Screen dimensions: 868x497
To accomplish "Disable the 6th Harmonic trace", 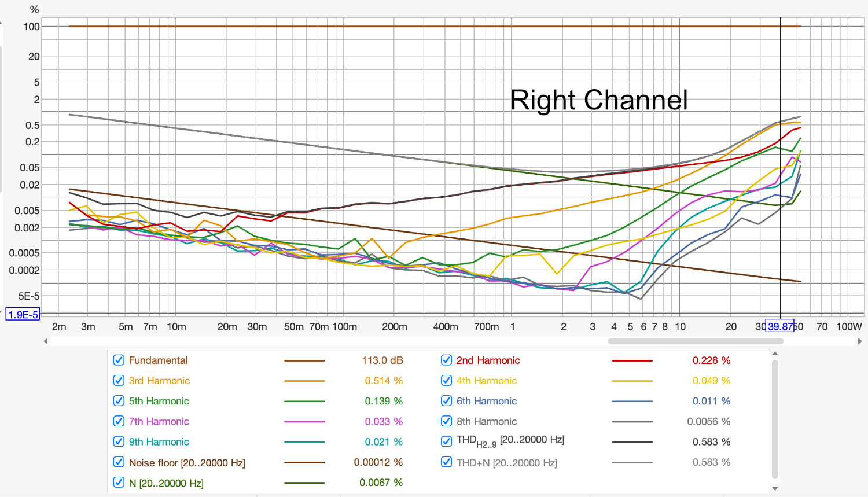I will tap(446, 400).
